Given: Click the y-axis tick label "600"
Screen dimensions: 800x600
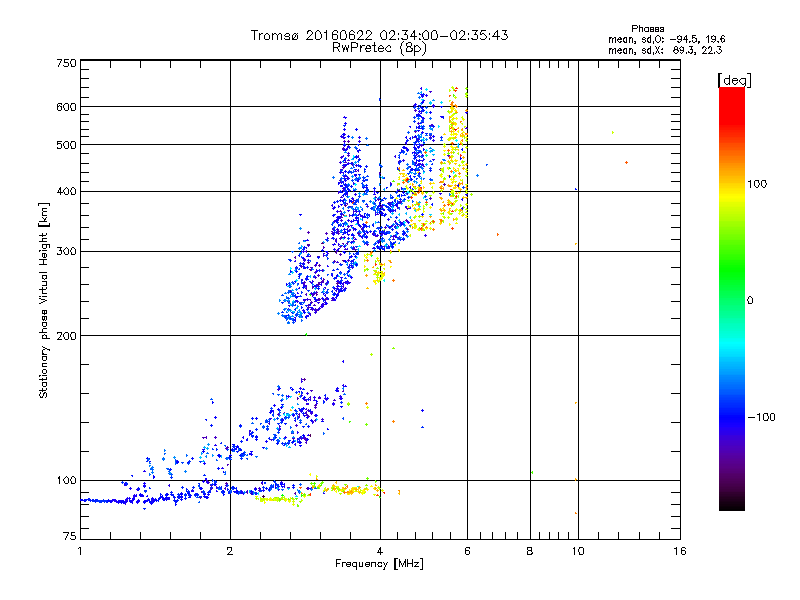Looking at the screenshot, I should click(x=66, y=107).
